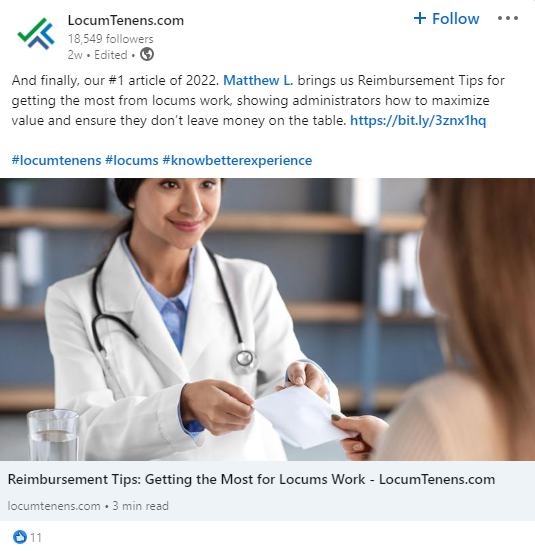The width and height of the screenshot is (535, 551).
Task: Open the doctor handing paper article image
Action: point(268,319)
